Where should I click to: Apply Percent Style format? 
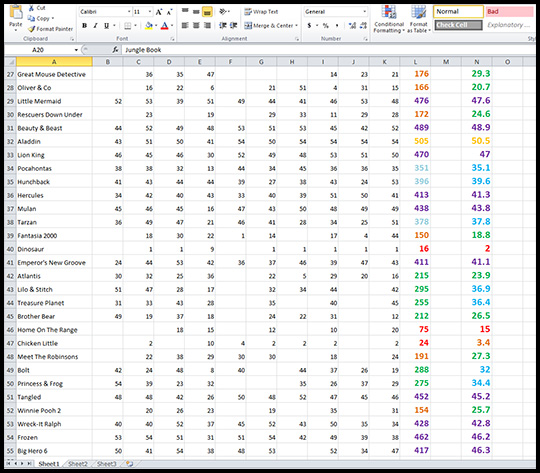click(x=326, y=25)
